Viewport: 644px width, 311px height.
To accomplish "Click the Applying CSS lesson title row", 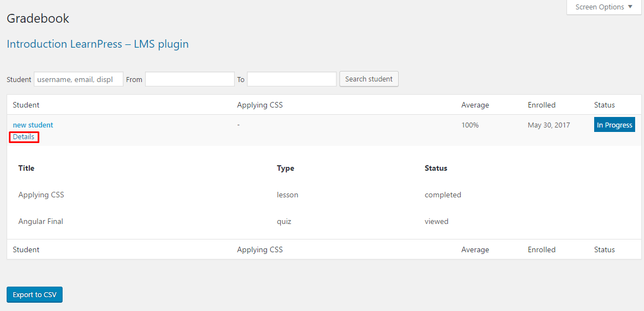I will point(41,195).
